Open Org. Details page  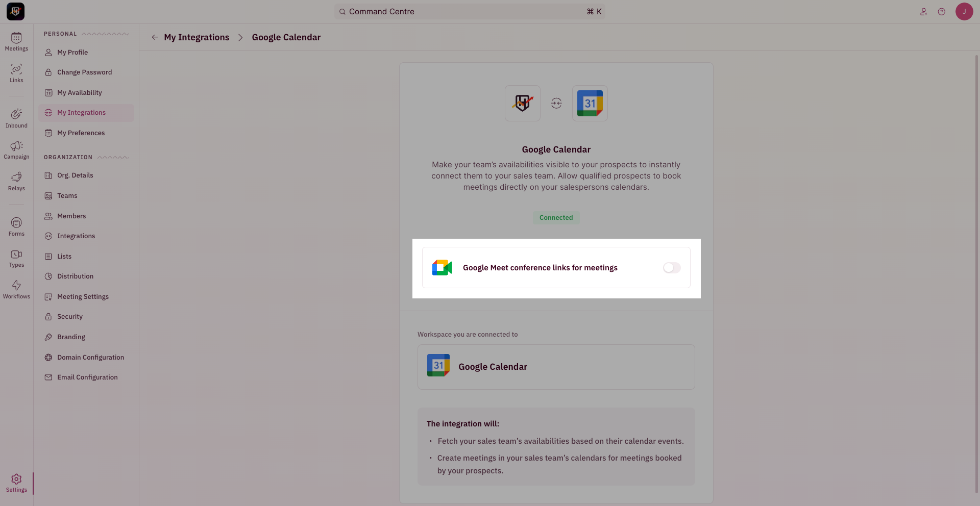coord(86,175)
